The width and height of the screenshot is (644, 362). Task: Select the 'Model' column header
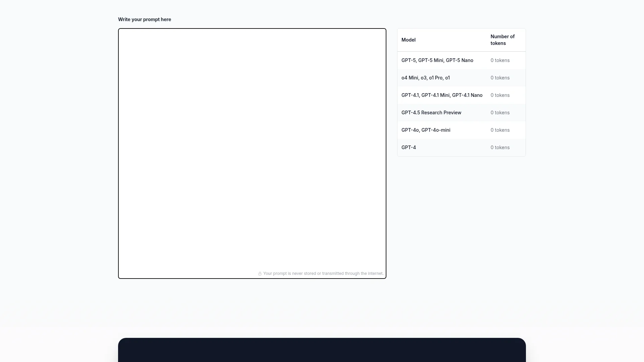(x=409, y=40)
